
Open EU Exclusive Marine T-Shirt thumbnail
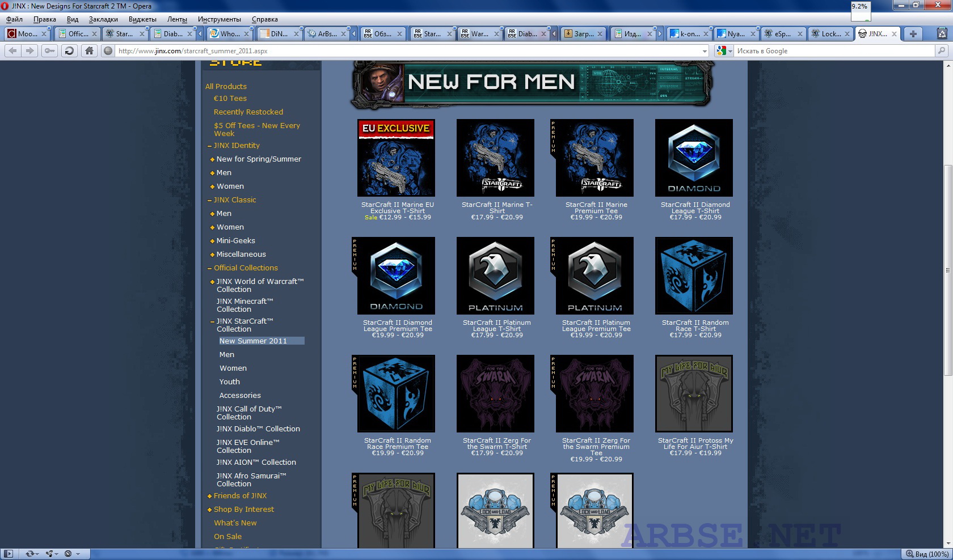396,158
